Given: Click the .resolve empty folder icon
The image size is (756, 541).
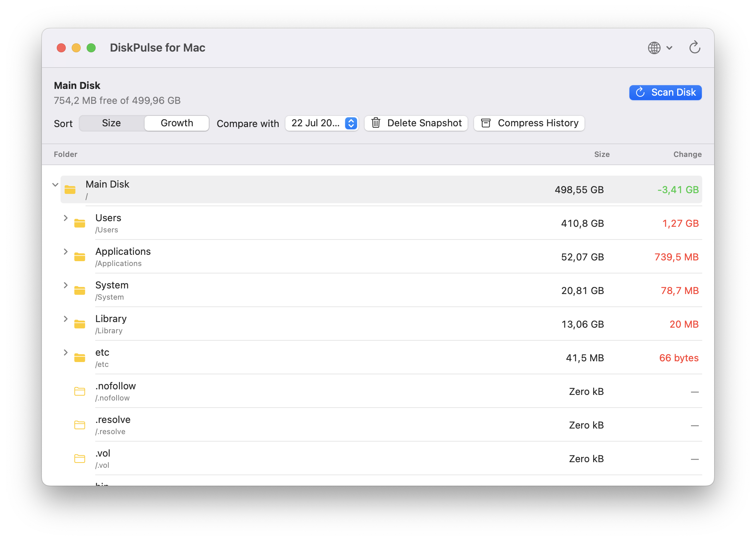Looking at the screenshot, I should point(80,425).
